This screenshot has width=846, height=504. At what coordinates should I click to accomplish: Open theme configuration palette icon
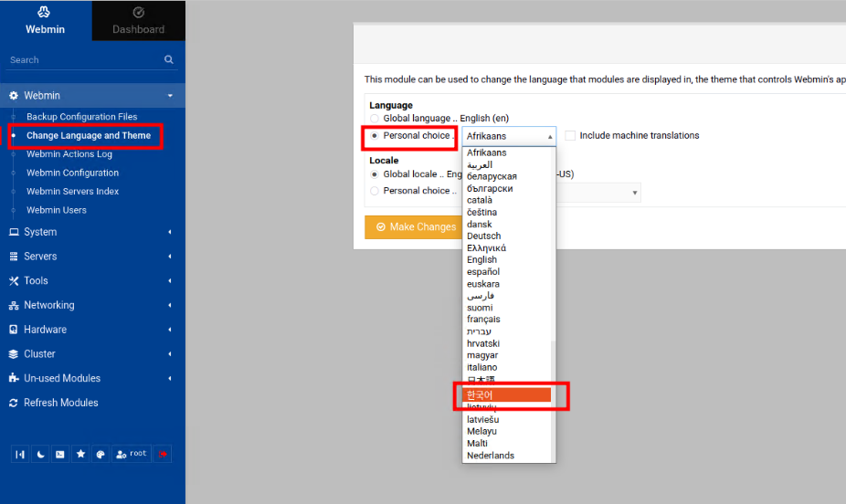[x=100, y=455]
